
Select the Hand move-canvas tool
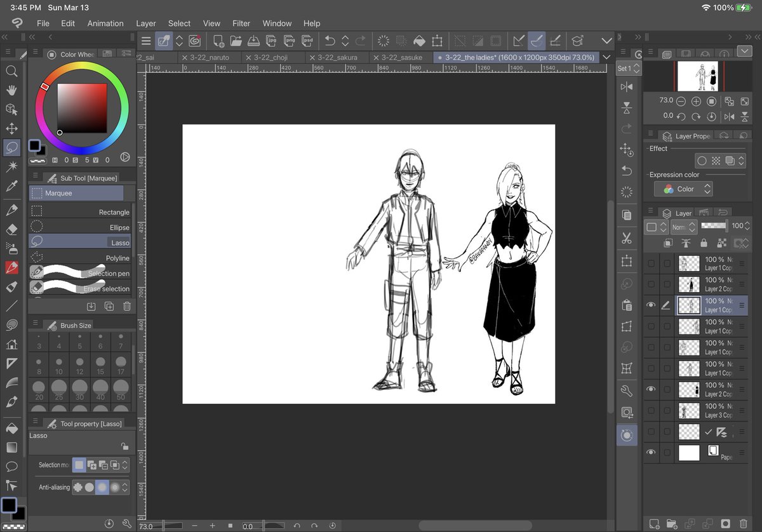tap(11, 90)
